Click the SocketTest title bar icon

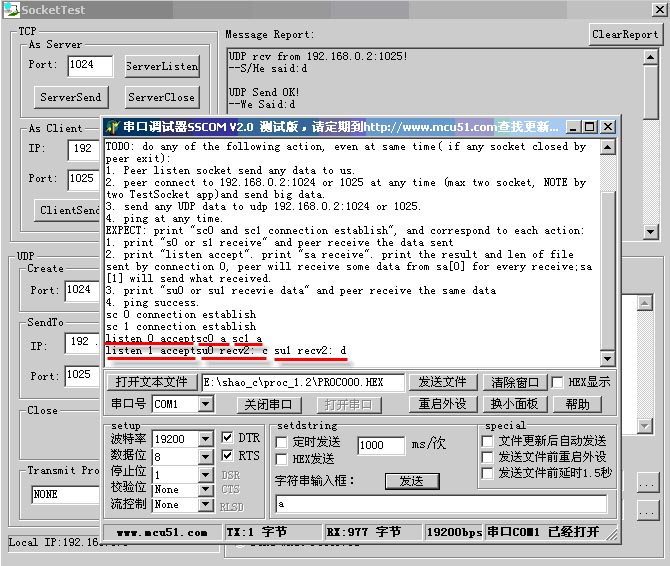point(10,9)
